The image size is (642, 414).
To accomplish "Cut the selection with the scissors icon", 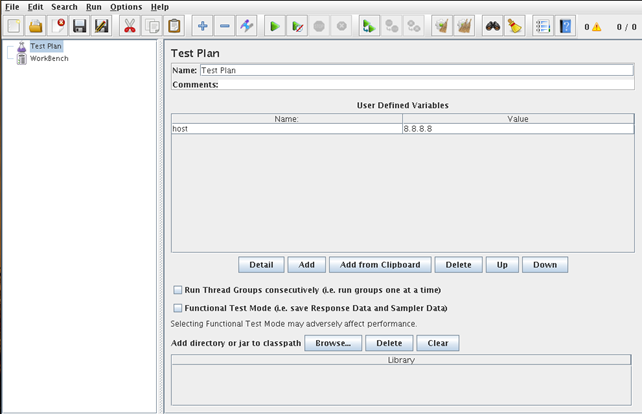I will click(129, 26).
